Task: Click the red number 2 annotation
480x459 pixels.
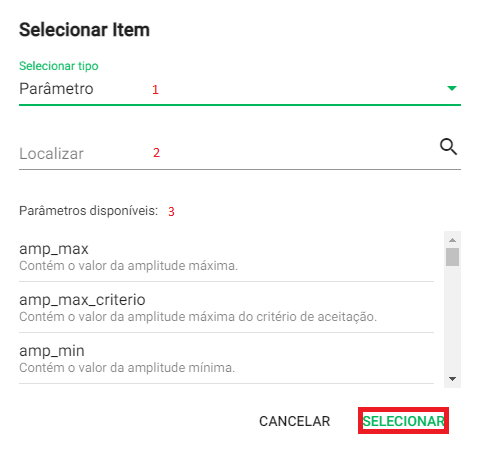Action: [156, 153]
